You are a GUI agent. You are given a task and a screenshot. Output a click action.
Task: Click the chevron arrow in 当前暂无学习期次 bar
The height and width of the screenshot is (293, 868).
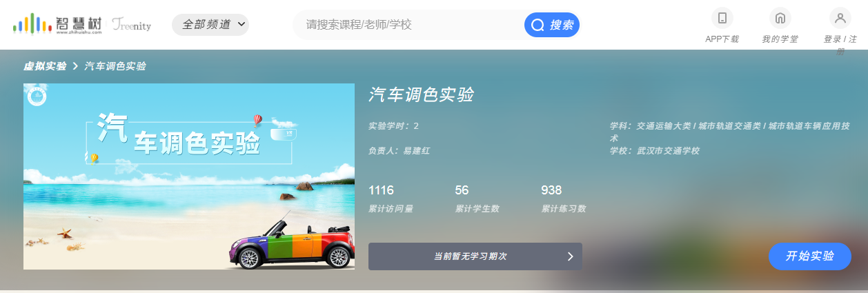coord(570,256)
